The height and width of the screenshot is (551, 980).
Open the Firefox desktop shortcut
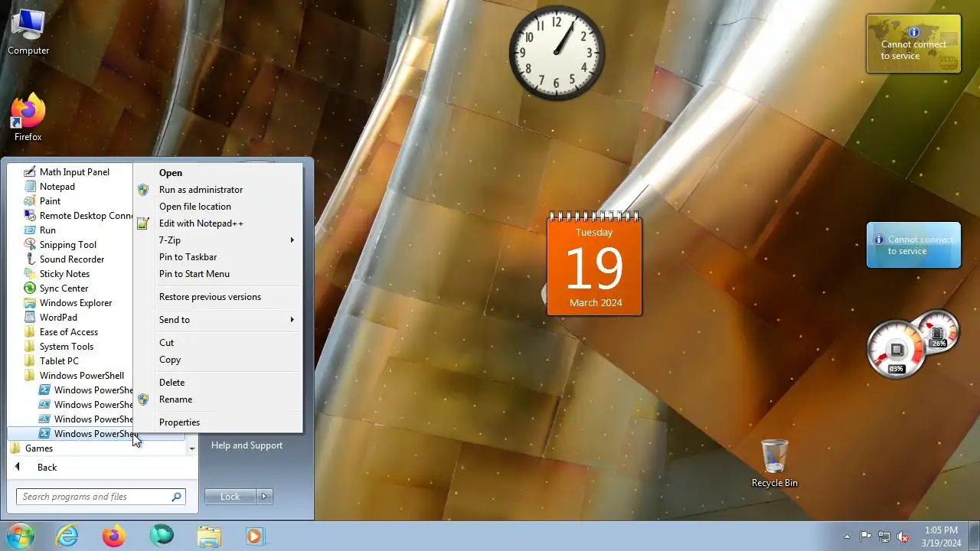(x=28, y=117)
